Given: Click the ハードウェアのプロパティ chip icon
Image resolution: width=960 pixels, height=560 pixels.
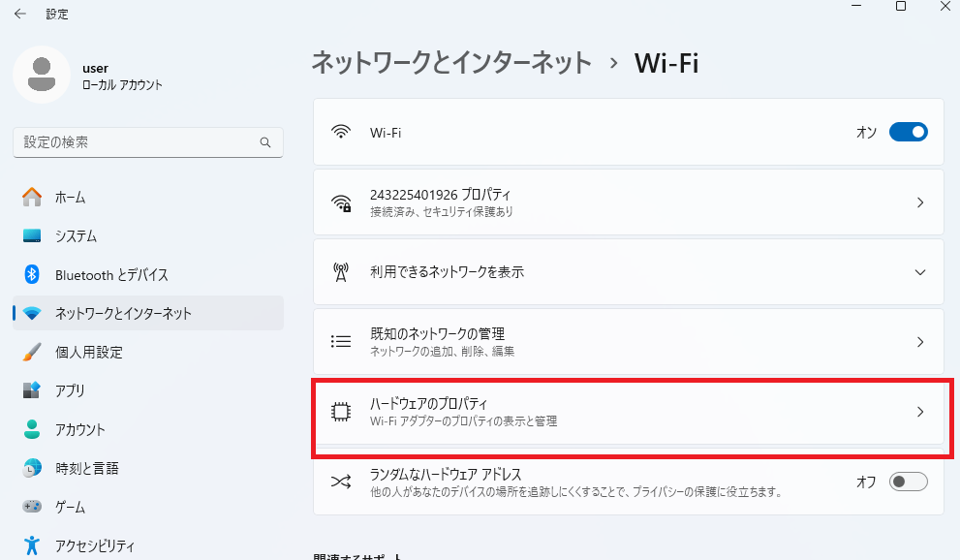Looking at the screenshot, I should coord(340,412).
